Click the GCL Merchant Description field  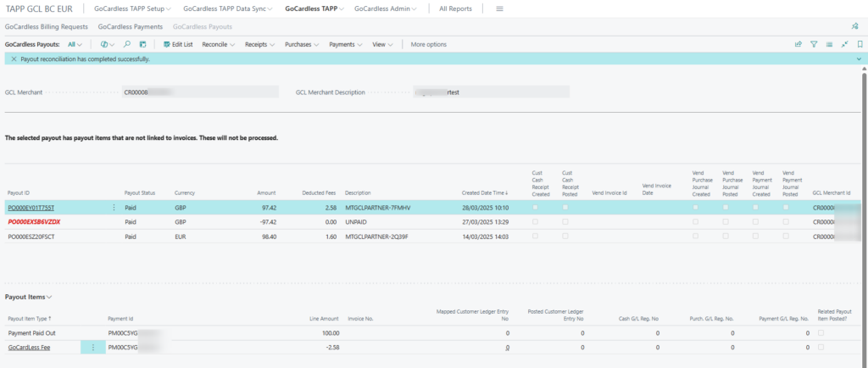click(x=491, y=92)
